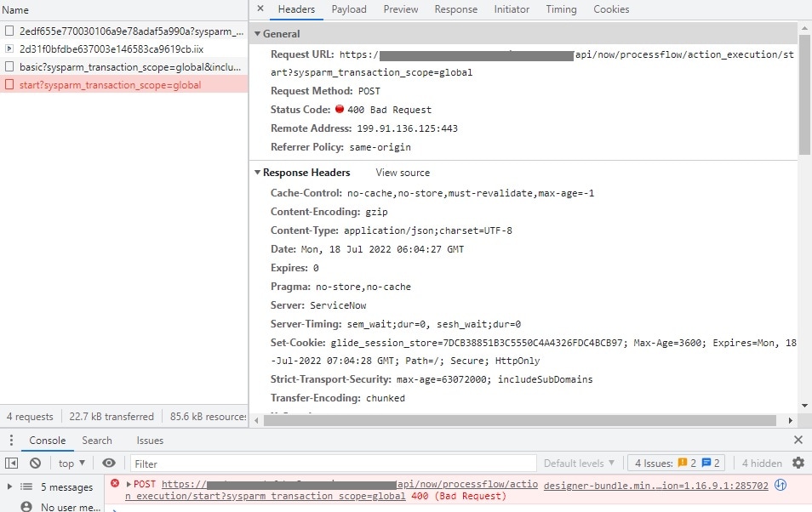
Task: Click the Server ServiceNow header value
Action: click(x=338, y=305)
